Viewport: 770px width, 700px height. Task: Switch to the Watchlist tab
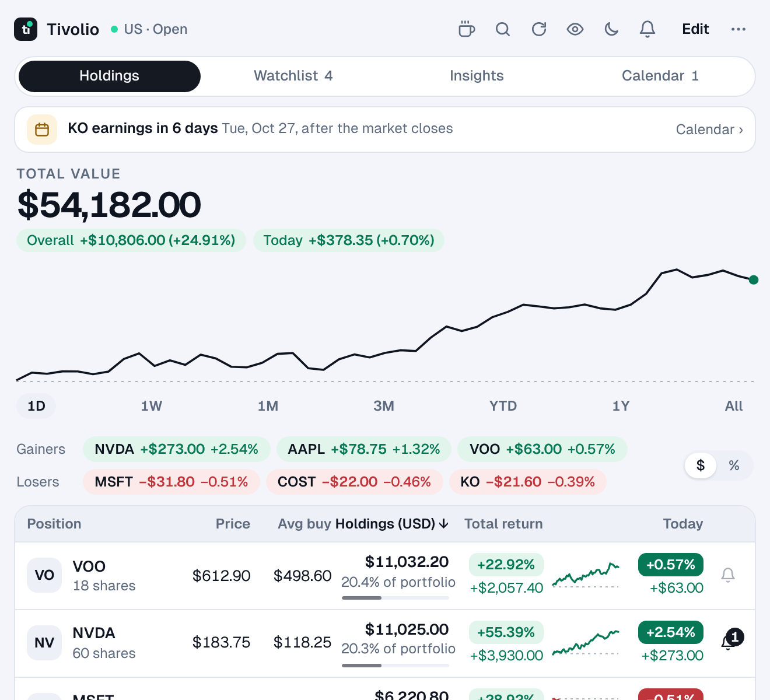tap(293, 76)
